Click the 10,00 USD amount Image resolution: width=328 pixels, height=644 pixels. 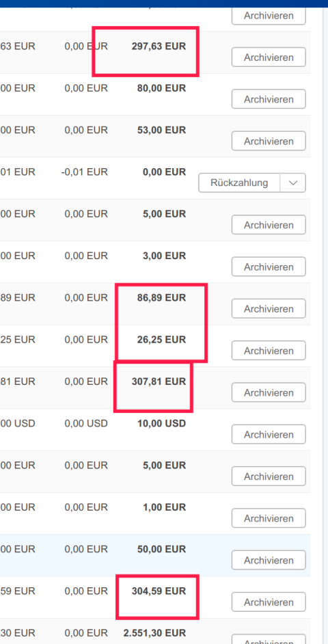tap(161, 423)
